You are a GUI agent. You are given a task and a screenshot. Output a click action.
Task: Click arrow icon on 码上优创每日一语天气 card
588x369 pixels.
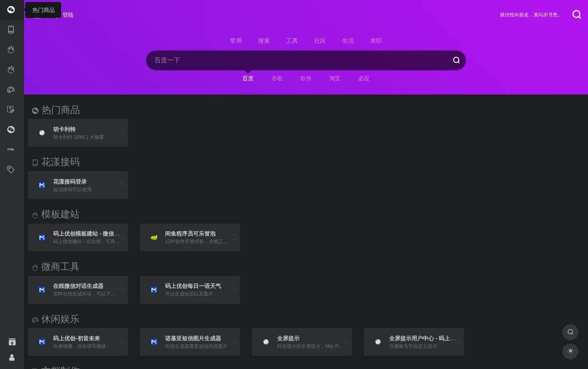(x=234, y=289)
